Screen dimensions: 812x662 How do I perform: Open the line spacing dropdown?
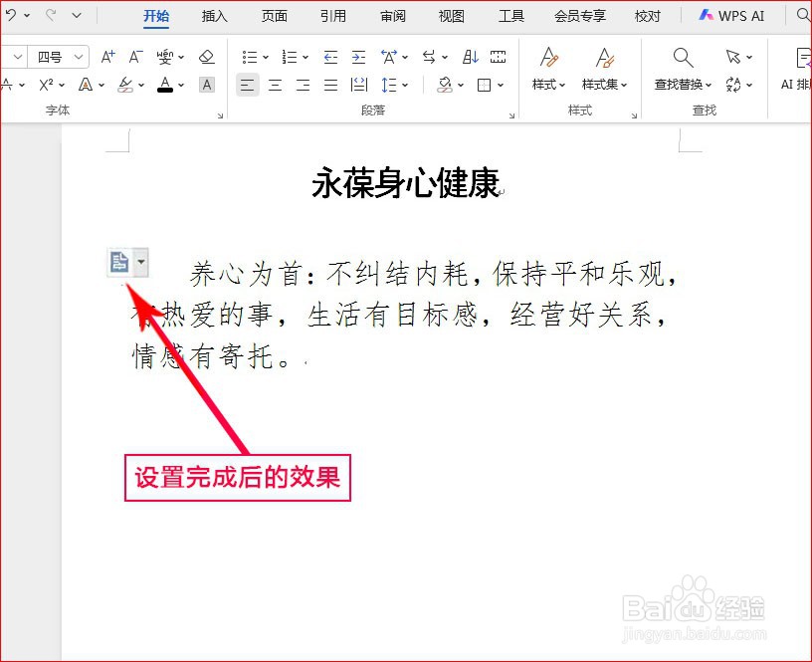click(390, 85)
